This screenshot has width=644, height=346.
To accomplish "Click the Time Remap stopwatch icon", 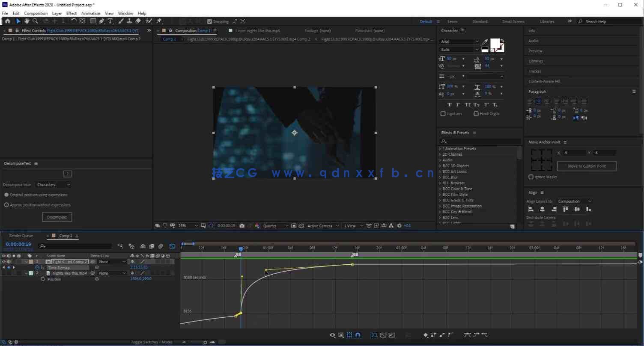I will point(37,268).
